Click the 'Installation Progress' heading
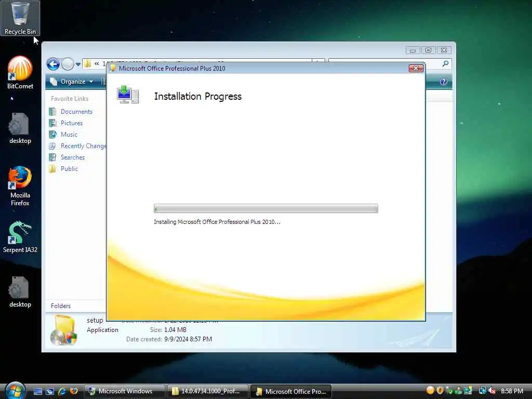This screenshot has height=399, width=532. pos(198,96)
